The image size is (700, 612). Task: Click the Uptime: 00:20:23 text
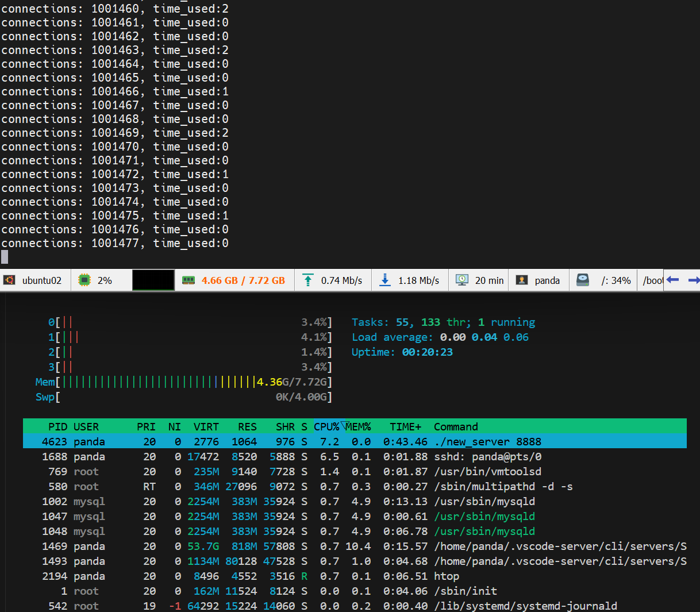[402, 352]
